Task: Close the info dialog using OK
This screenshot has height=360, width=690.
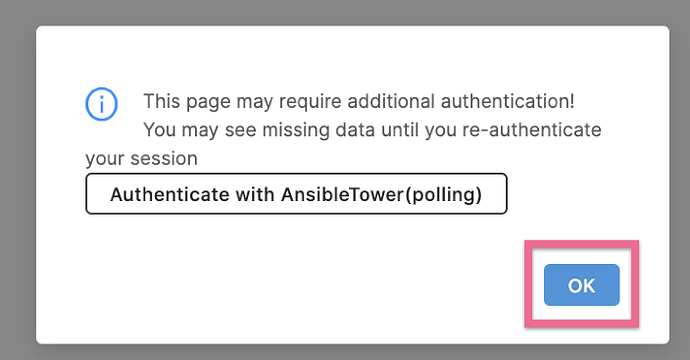Action: (581, 285)
